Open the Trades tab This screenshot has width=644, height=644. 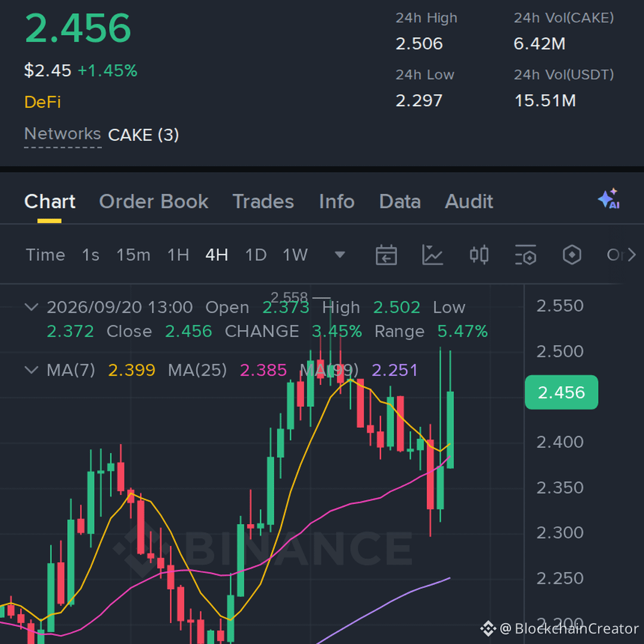tap(264, 202)
